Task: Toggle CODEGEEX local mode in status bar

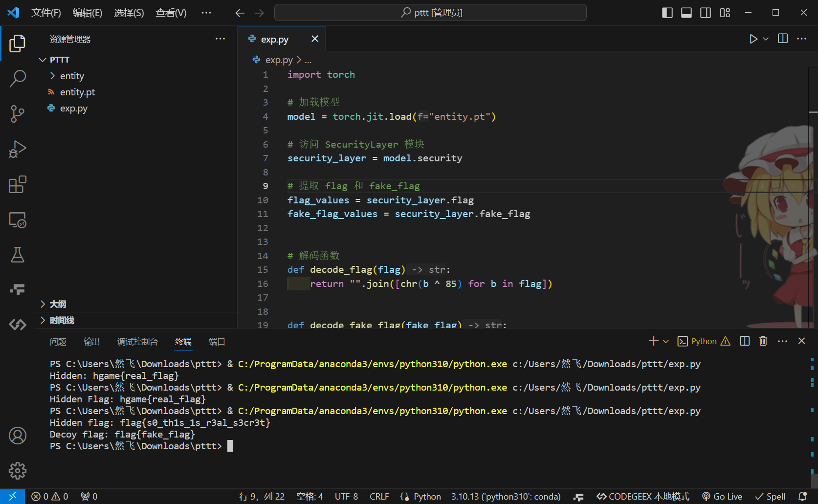Action: (643, 497)
